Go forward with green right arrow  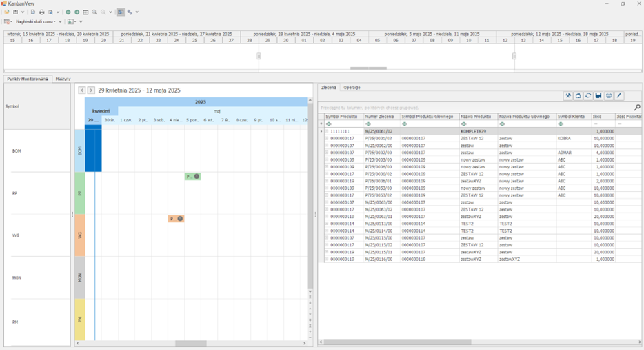pos(77,12)
